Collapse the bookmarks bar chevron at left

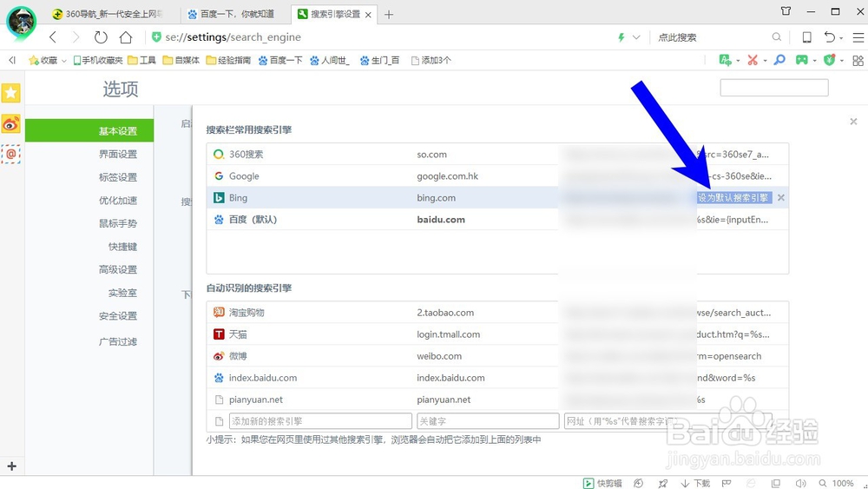click(12, 60)
